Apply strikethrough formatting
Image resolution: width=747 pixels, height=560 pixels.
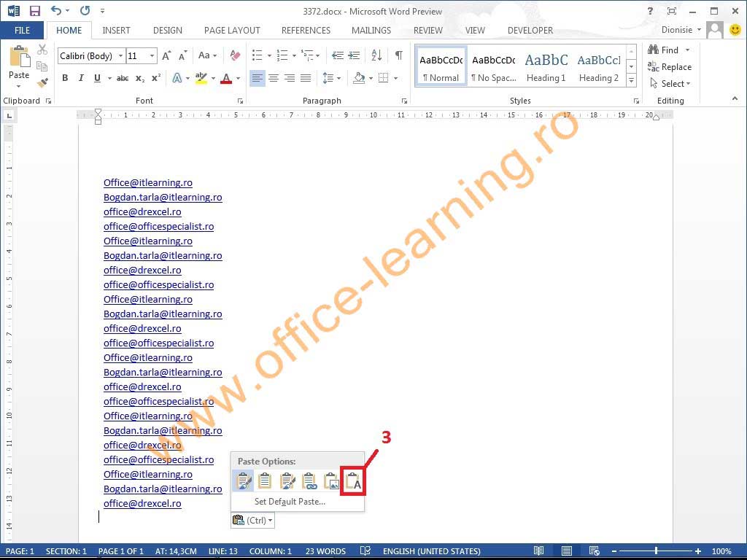123,78
